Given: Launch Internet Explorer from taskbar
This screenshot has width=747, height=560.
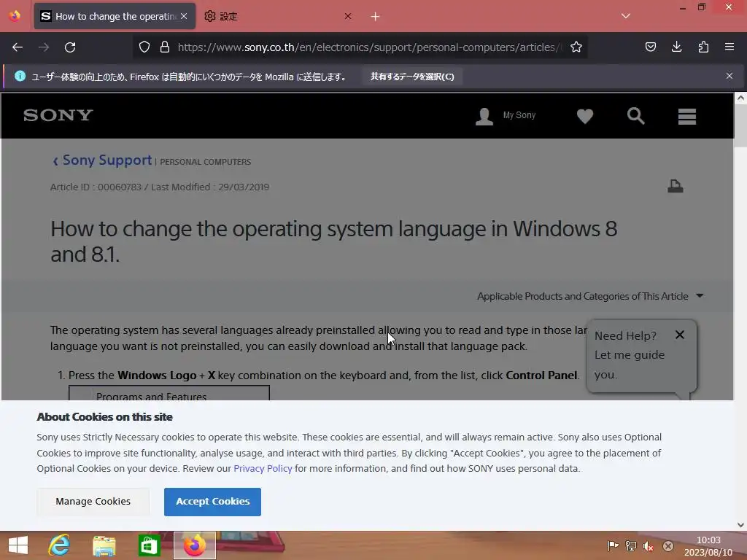Looking at the screenshot, I should 59,545.
